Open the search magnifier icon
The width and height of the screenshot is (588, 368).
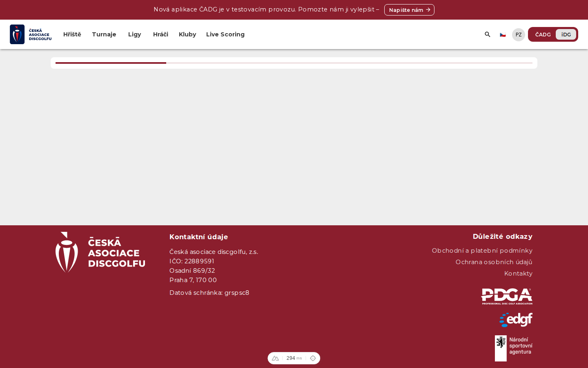tap(488, 34)
